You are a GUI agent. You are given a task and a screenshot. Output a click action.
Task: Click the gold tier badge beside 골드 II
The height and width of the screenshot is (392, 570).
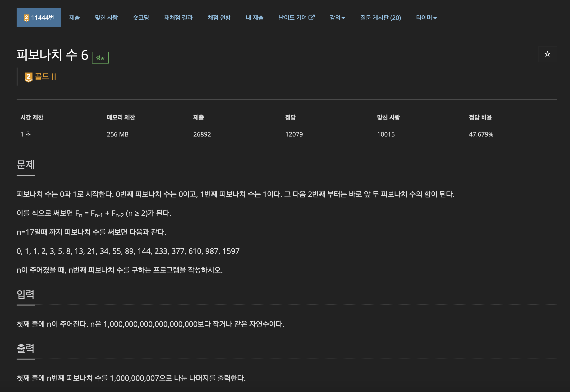[x=28, y=77]
